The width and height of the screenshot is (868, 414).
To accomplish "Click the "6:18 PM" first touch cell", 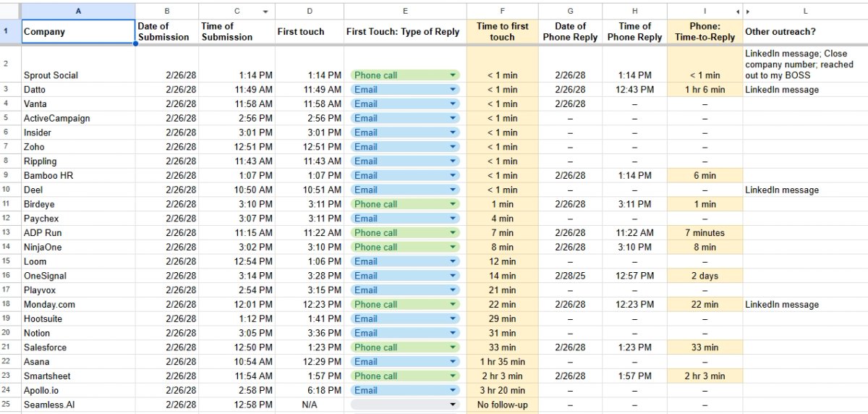I will tap(310, 390).
